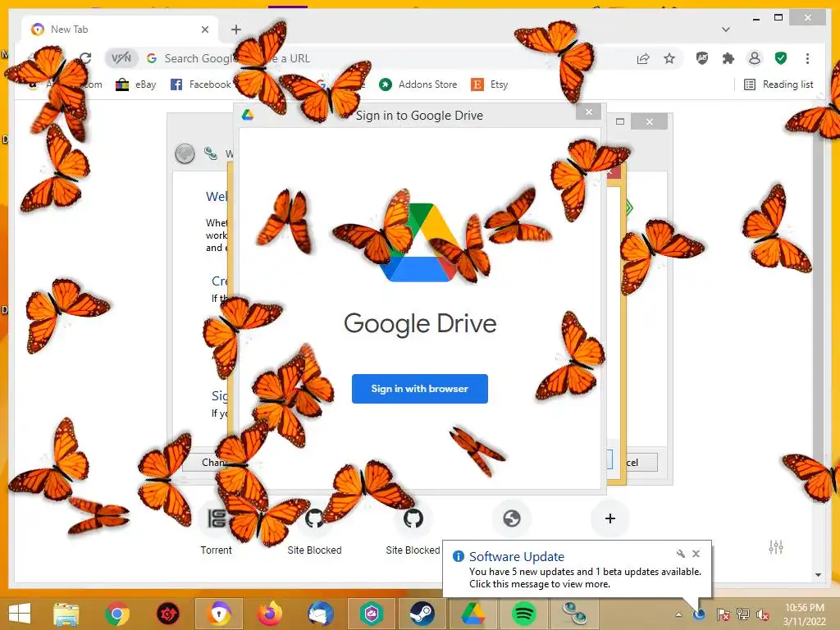Open the network connection wizard taskbar icon

pyautogui.click(x=574, y=614)
